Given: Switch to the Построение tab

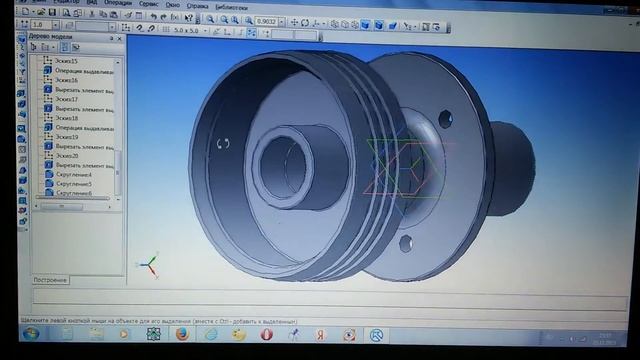Looking at the screenshot, I should coord(50,280).
